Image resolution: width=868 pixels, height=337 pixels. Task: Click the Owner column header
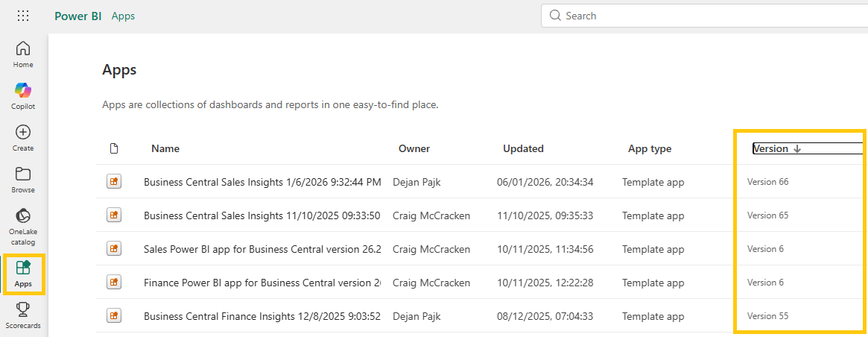click(x=414, y=148)
